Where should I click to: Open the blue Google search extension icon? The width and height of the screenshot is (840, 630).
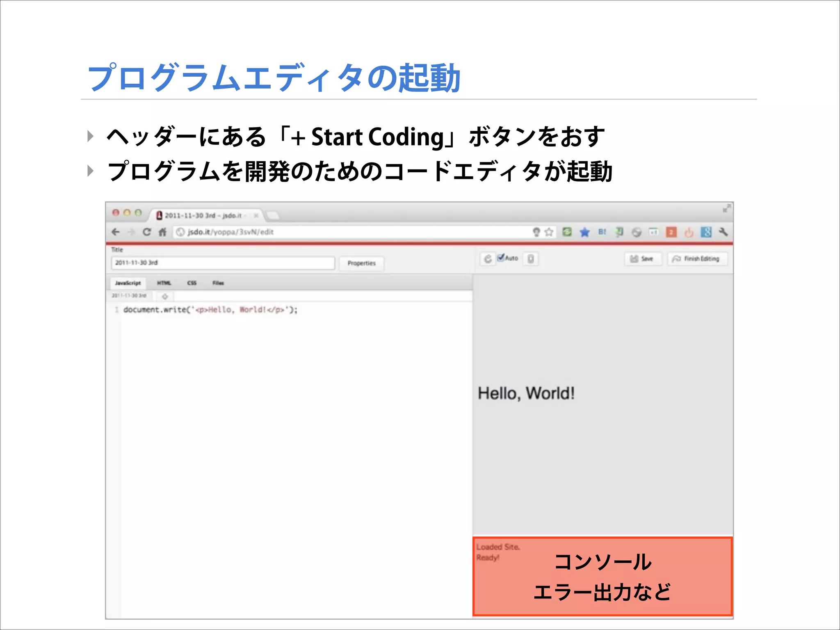[x=706, y=232]
